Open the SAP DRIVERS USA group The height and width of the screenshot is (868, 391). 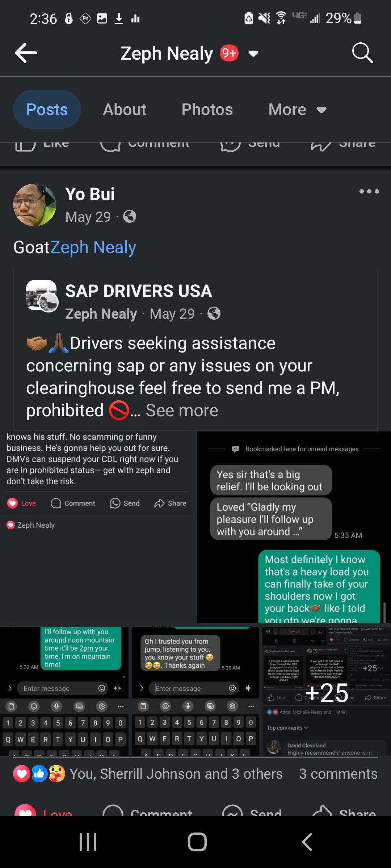point(138,291)
